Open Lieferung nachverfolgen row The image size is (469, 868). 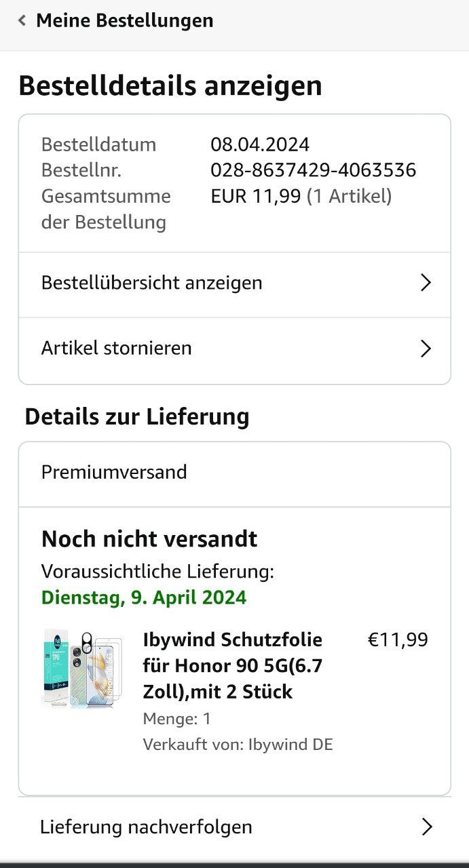(x=146, y=827)
